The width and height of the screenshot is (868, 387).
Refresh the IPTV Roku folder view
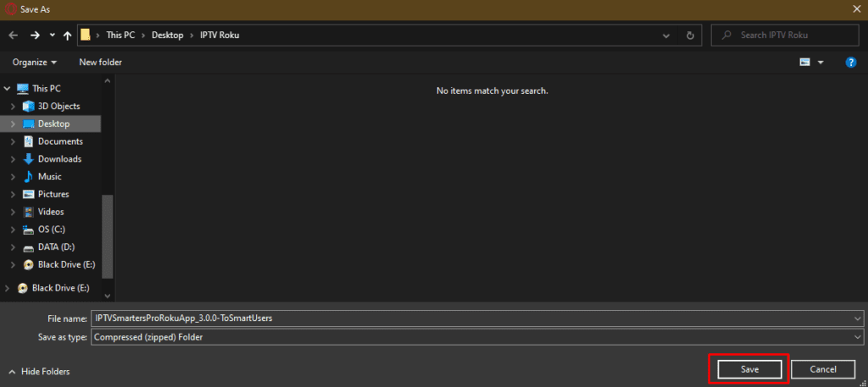tap(690, 36)
